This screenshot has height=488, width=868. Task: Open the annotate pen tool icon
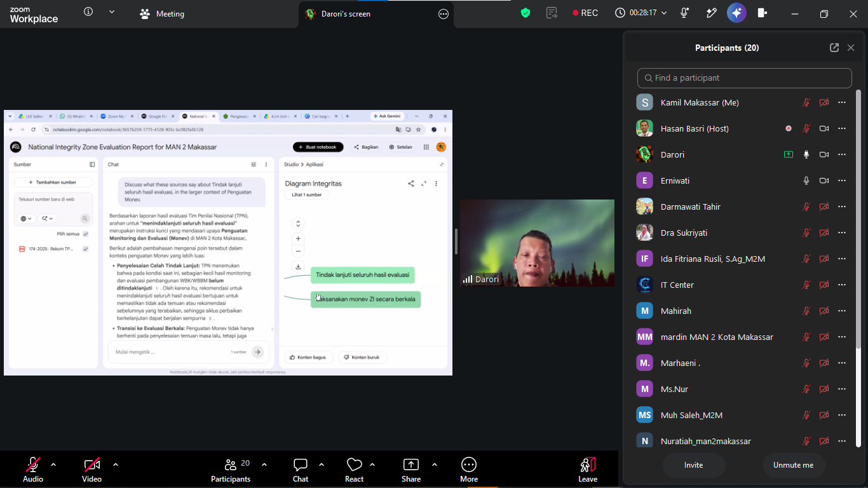711,13
